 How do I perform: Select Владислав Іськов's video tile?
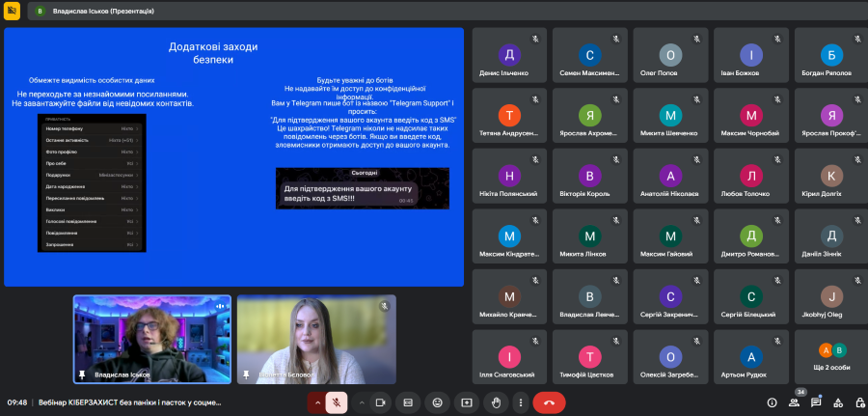click(x=152, y=339)
